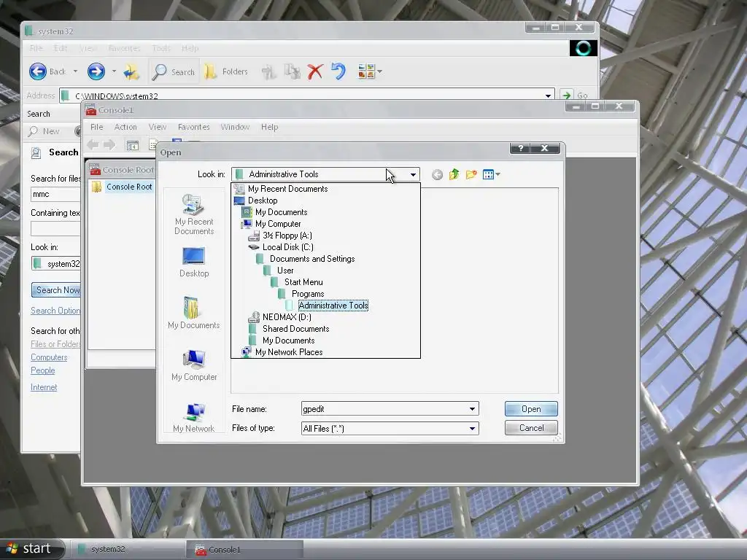The height and width of the screenshot is (560, 747).
Task: Click the Up One Level folder icon
Action: tap(454, 175)
